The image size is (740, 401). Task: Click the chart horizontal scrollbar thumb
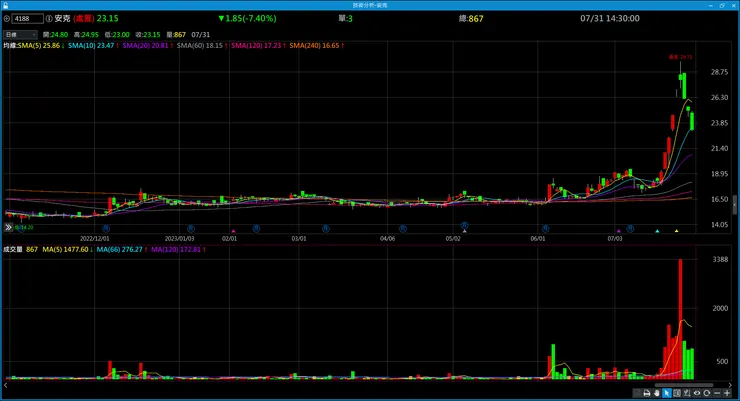[x=684, y=385]
